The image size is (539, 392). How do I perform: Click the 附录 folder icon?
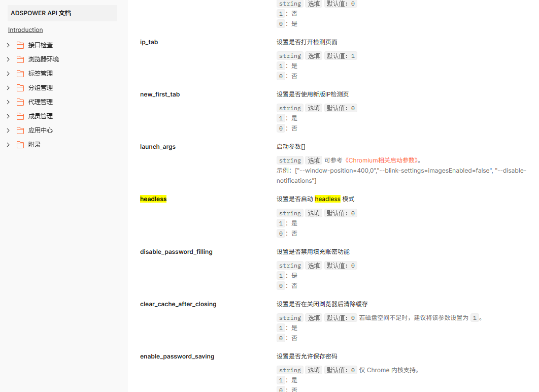pyautogui.click(x=20, y=145)
